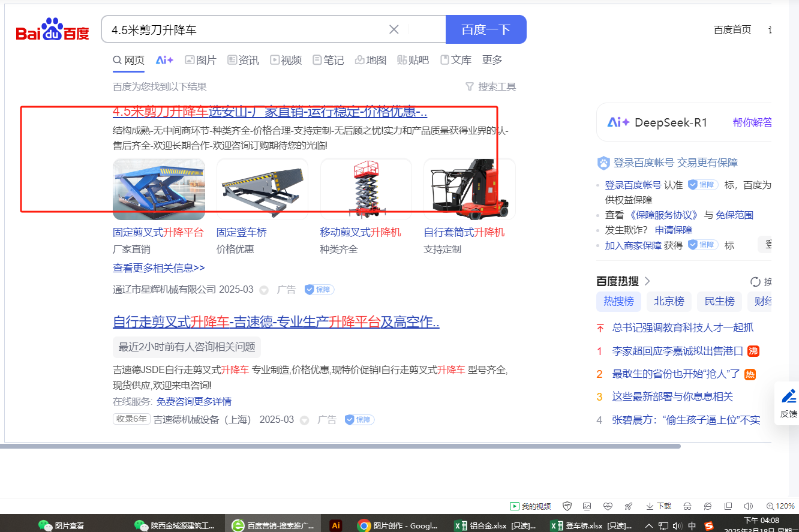The image size is (799, 532).
Task: Open the 《保障服务协议》 link
Action: pyautogui.click(x=664, y=215)
